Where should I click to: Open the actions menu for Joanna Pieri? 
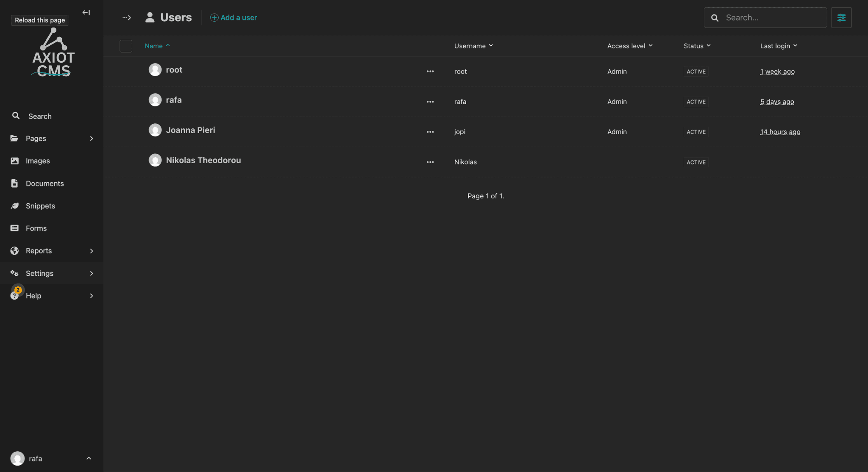tap(430, 132)
